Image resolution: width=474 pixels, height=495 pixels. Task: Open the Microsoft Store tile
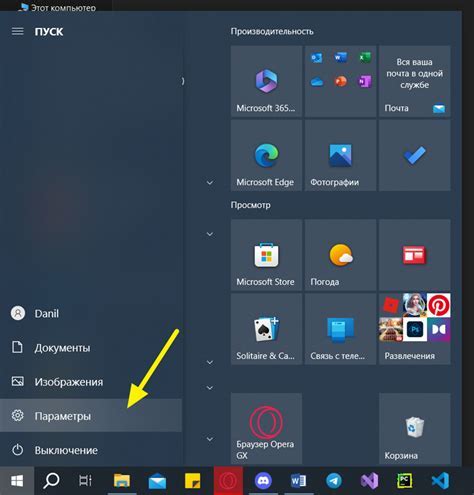coord(266,255)
